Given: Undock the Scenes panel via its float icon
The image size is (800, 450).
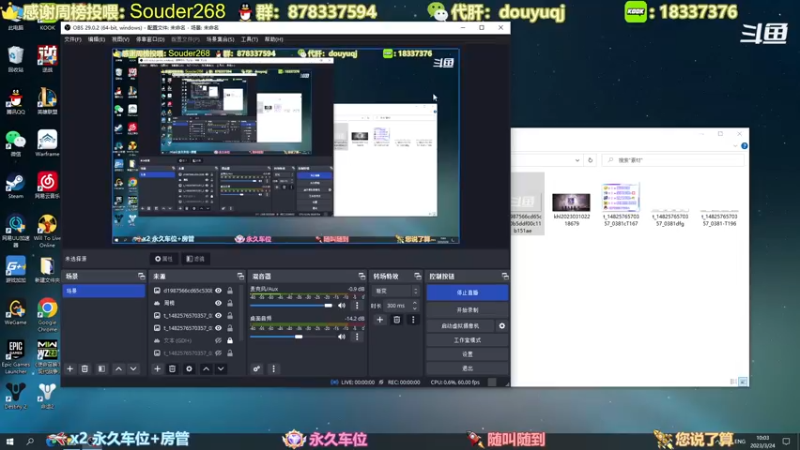Looking at the screenshot, I should [x=141, y=276].
